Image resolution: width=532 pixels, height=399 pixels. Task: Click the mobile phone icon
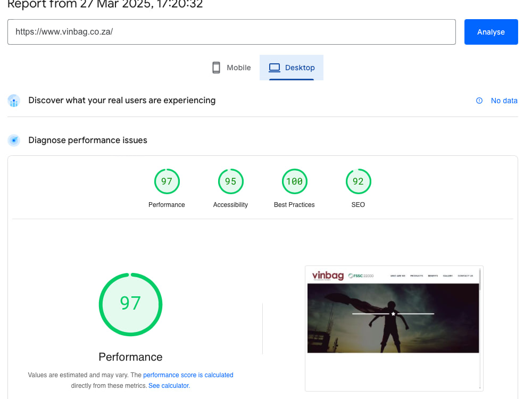(x=216, y=68)
